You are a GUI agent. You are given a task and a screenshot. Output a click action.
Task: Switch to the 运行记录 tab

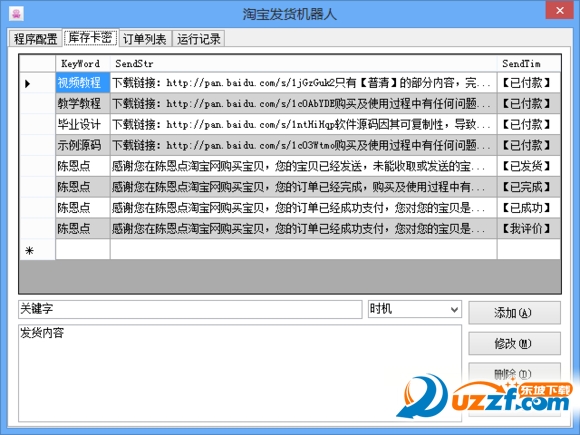coord(199,39)
